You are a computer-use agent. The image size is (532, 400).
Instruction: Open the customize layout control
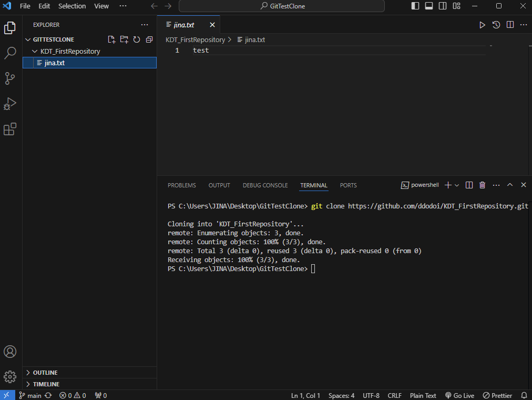pos(457,6)
